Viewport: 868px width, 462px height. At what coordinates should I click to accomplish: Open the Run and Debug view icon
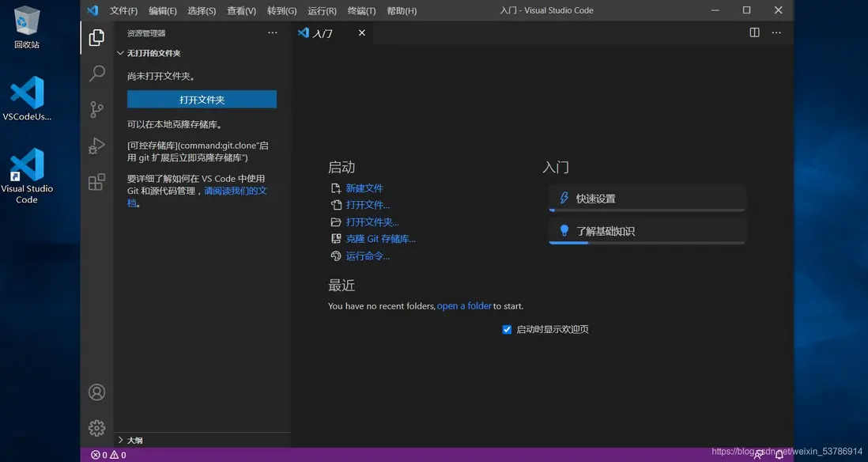[x=96, y=146]
